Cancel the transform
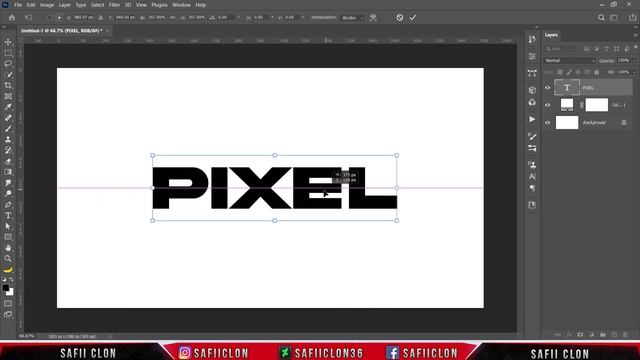Viewport: 640px width, 360px height. coord(400,18)
